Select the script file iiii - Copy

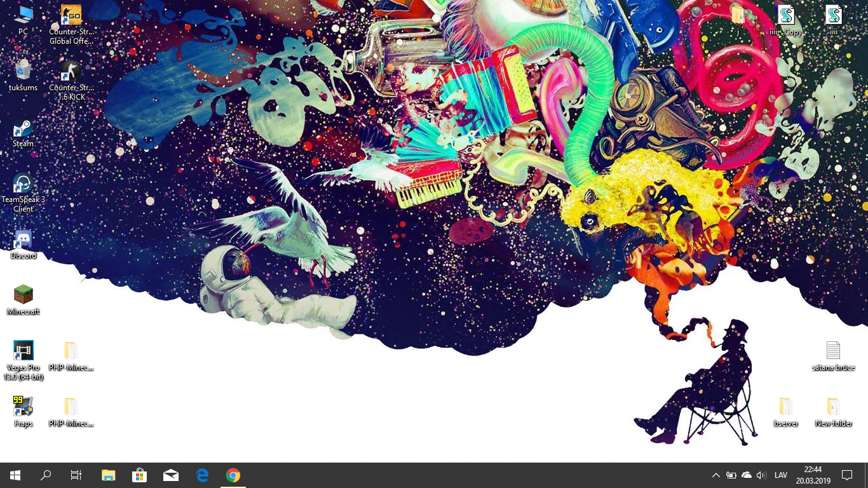click(x=786, y=20)
